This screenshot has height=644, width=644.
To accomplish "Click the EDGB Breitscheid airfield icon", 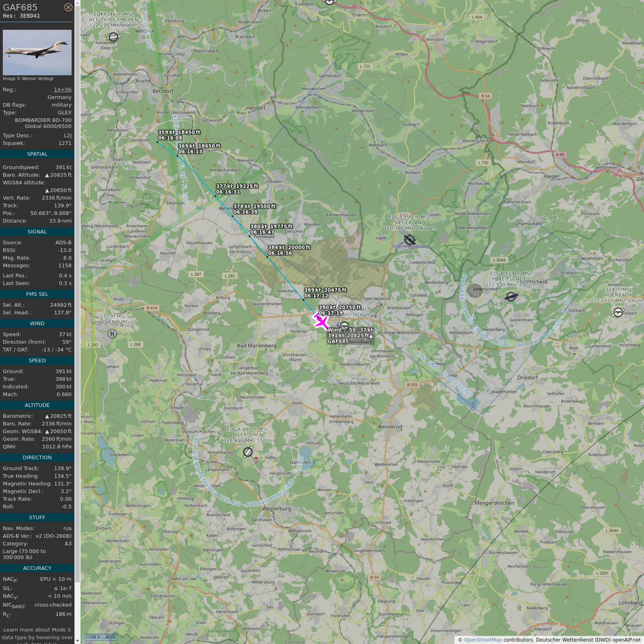I will click(x=511, y=297).
